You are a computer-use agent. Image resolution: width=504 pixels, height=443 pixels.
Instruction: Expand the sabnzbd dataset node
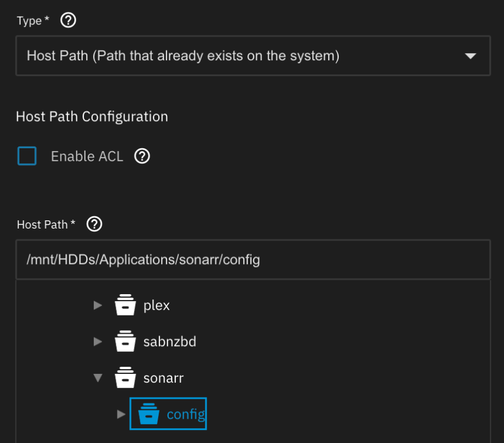pos(97,341)
